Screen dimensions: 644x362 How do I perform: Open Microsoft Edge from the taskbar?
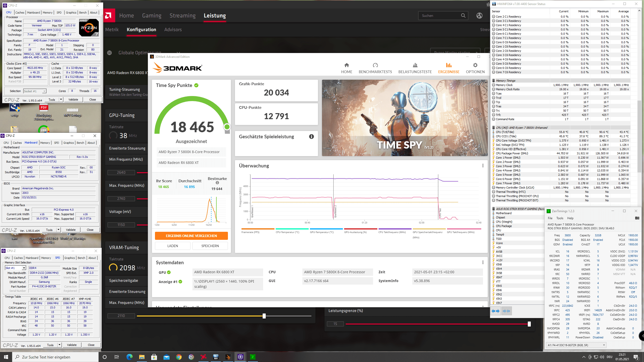click(129, 357)
